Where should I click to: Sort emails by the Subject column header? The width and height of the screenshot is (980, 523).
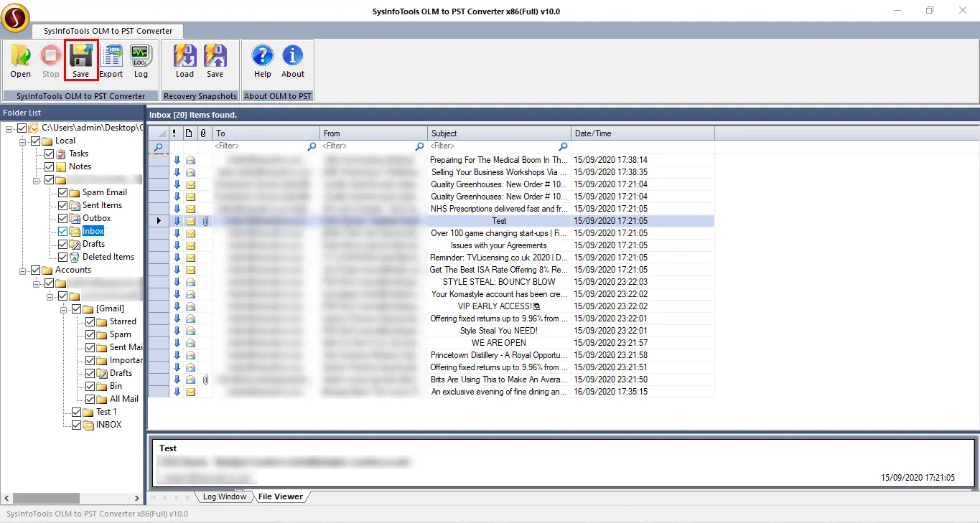coord(500,133)
